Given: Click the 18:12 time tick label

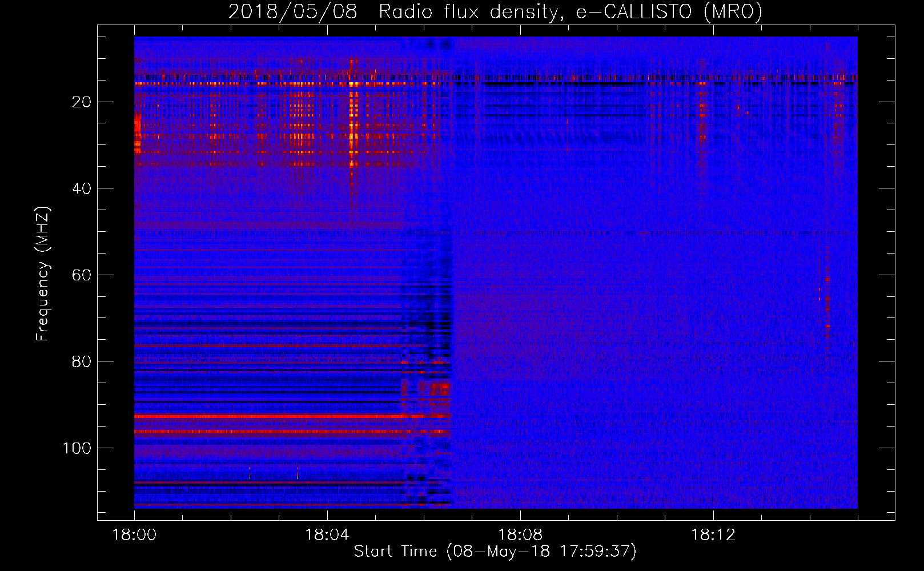Looking at the screenshot, I should 713,535.
